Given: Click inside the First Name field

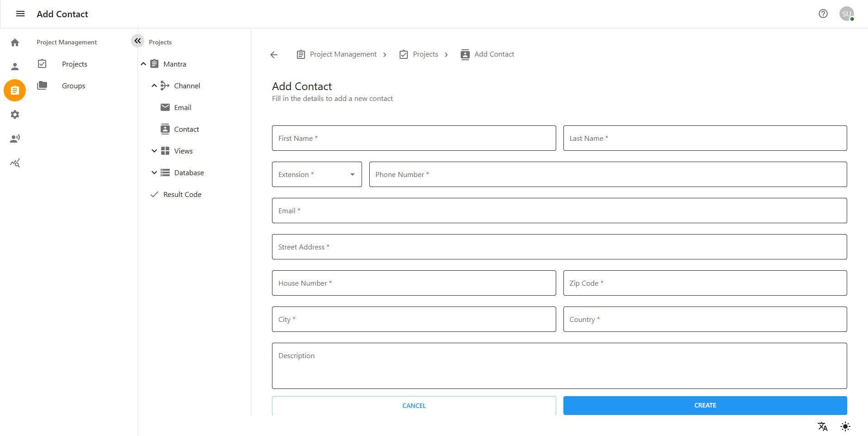Looking at the screenshot, I should coord(413,138).
